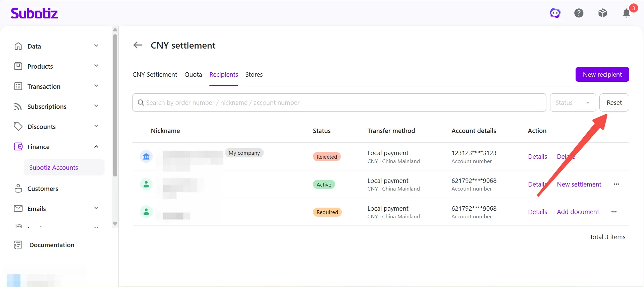Expand the Products menu chevron

pyautogui.click(x=96, y=66)
